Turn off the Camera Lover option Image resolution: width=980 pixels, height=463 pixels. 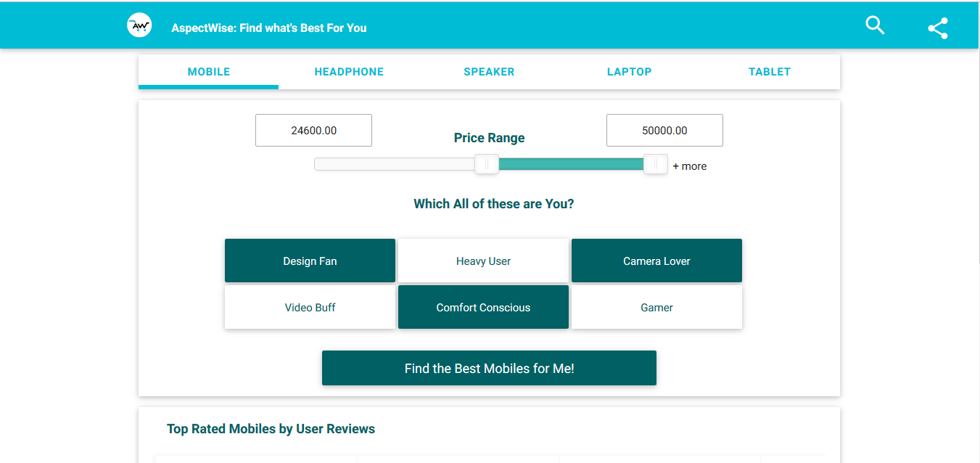656,261
